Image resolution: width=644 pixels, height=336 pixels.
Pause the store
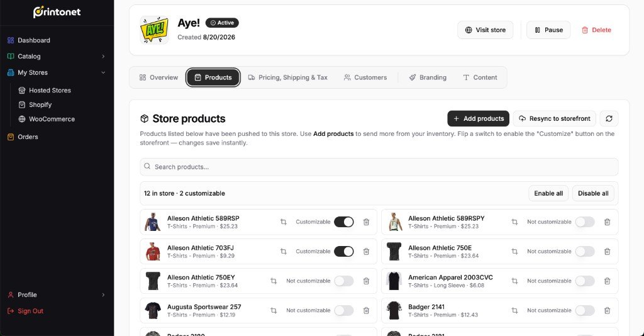(x=548, y=30)
